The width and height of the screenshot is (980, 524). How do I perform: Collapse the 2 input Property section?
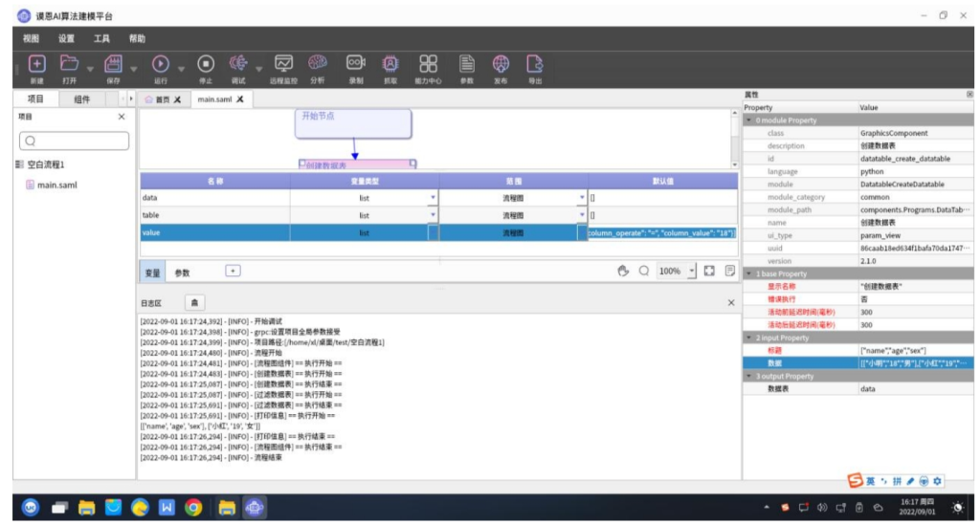(x=749, y=338)
